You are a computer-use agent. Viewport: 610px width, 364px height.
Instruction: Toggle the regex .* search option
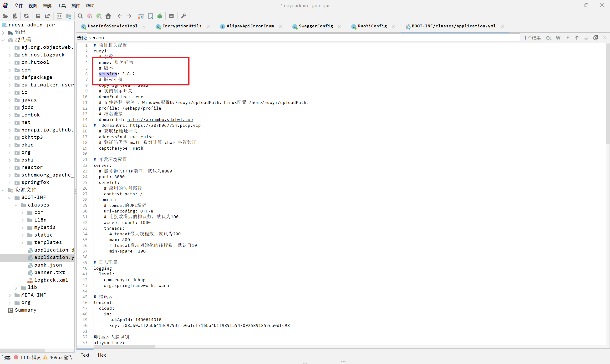[567, 38]
